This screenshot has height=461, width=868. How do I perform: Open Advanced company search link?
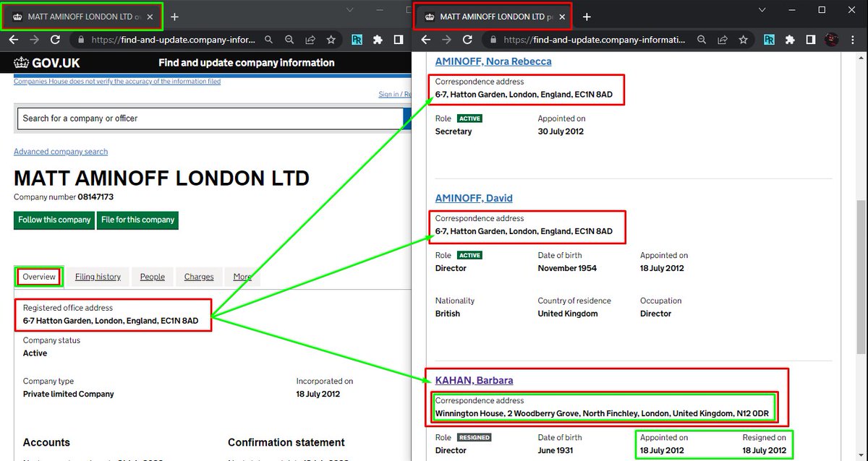pos(61,152)
